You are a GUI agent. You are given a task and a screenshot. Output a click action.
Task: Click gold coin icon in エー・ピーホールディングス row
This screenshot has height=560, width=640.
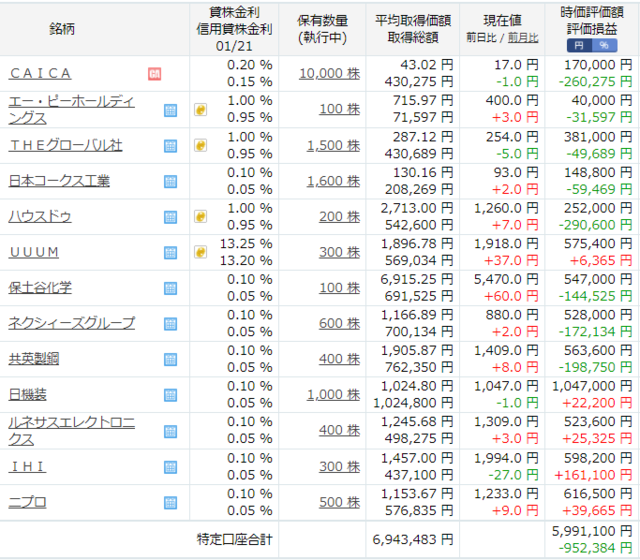200,109
